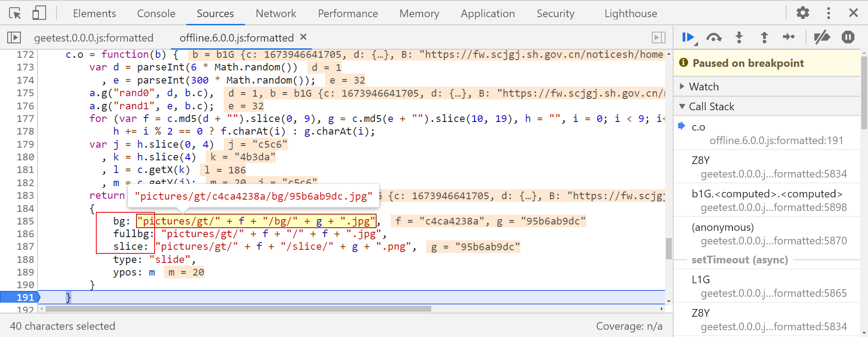Click the offline.6.0.0.js:formatted:191 location
Image resolution: width=868 pixels, height=337 pixels.
(x=776, y=140)
